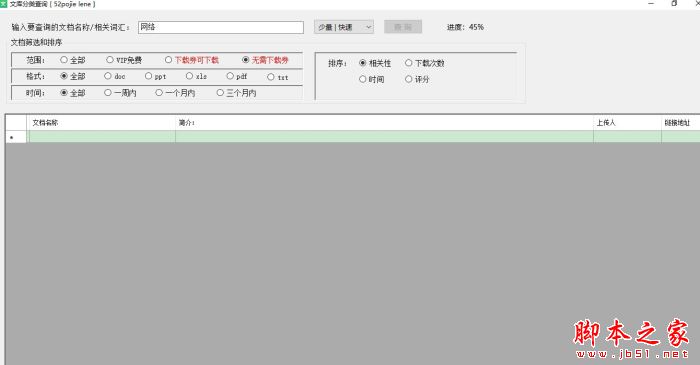The width and height of the screenshot is (700, 365).
Task: Maximize the window
Action: 674,4
